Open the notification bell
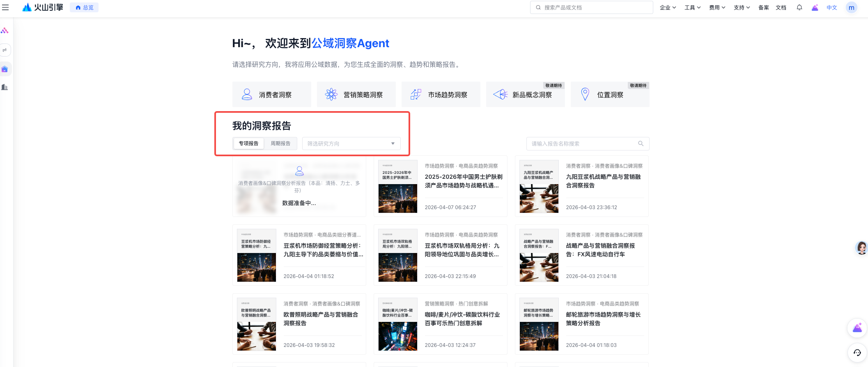Viewport: 868px width, 367px height. 799,7
